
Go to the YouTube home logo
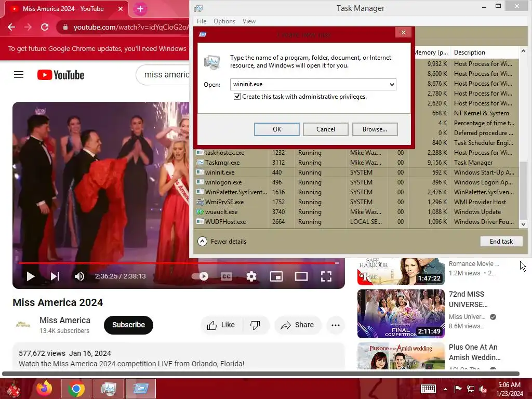pos(61,75)
